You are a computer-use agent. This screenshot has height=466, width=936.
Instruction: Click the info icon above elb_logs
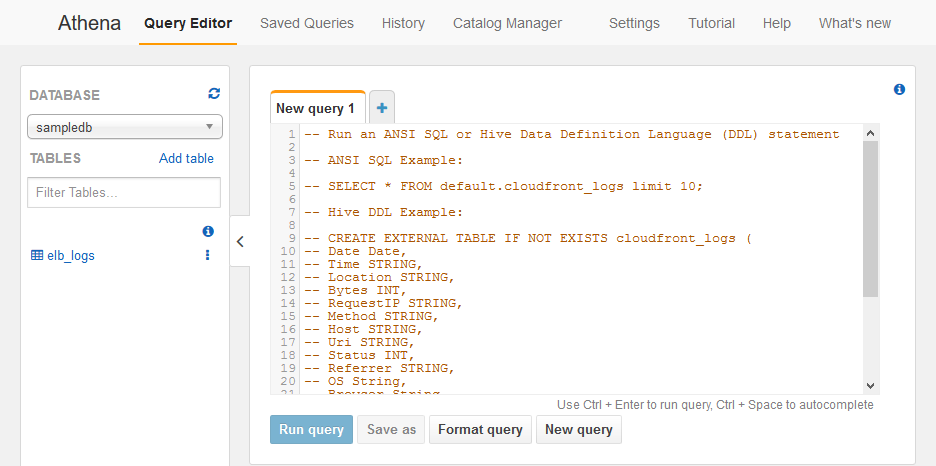pyautogui.click(x=208, y=231)
